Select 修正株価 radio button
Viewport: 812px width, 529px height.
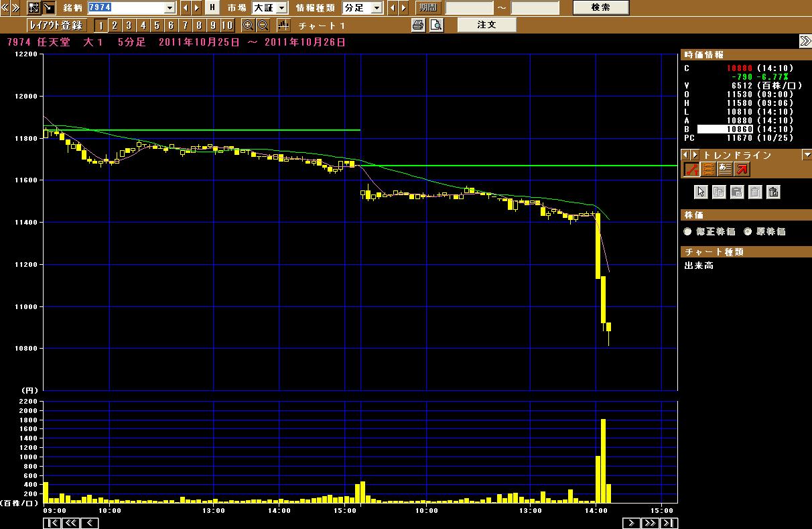coord(687,231)
